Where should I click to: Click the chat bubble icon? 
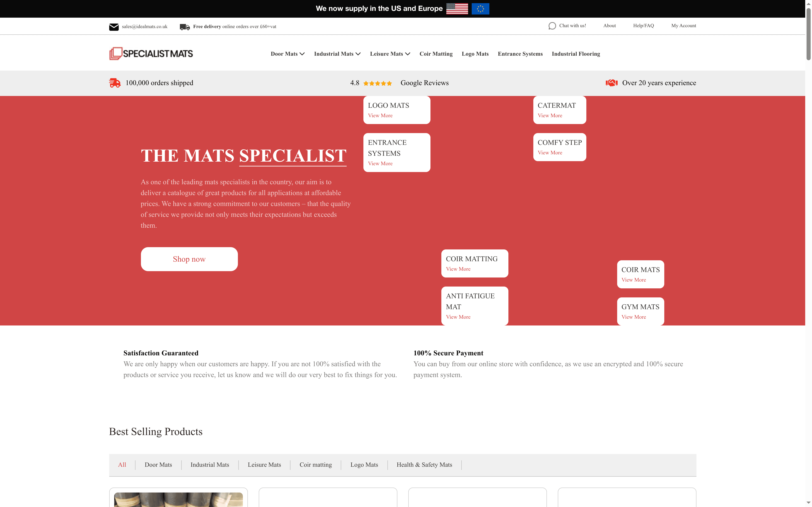[552, 26]
